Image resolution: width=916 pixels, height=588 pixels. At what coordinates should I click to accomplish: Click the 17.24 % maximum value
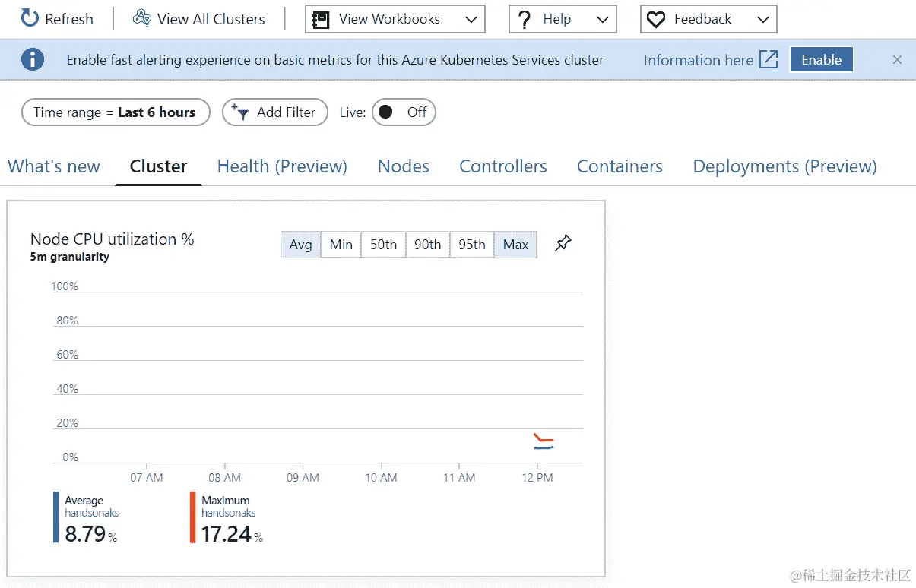click(x=232, y=534)
